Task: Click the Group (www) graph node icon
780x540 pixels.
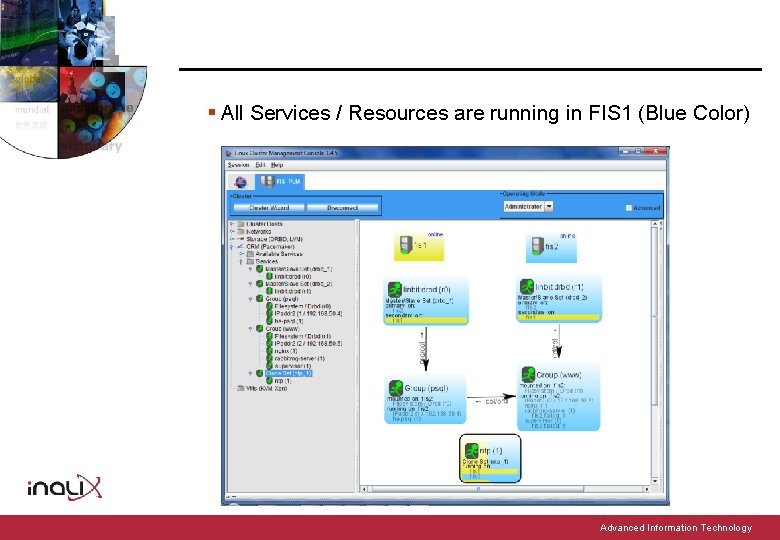Action: pyautogui.click(x=528, y=374)
